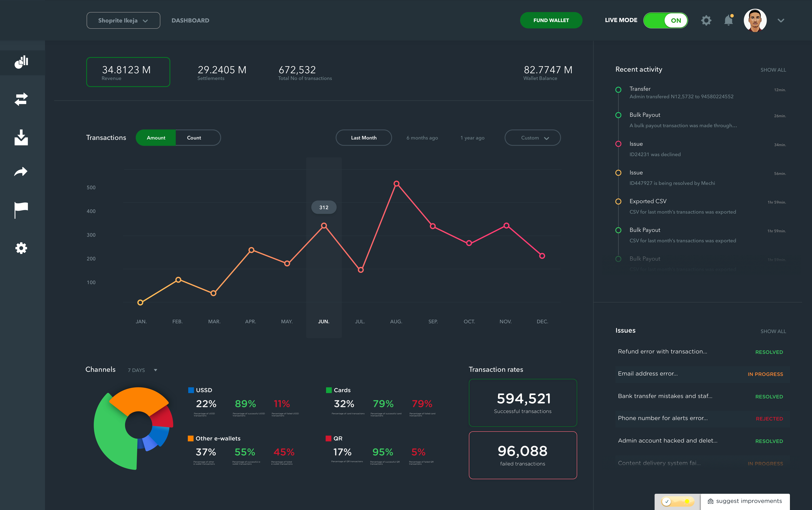This screenshot has height=510, width=812.
Task: Click the Fund Wallet button
Action: point(551,20)
